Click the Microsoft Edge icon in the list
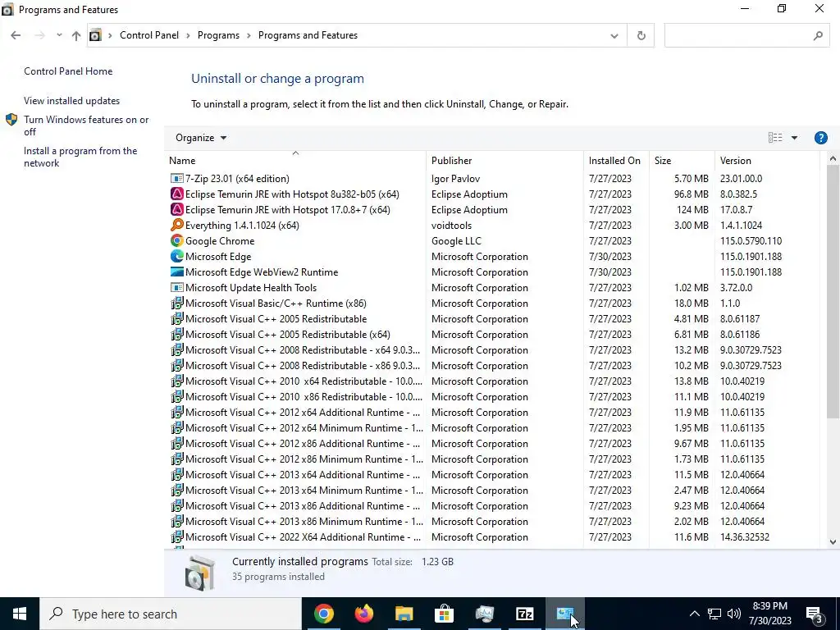The height and width of the screenshot is (630, 840). coord(176,256)
